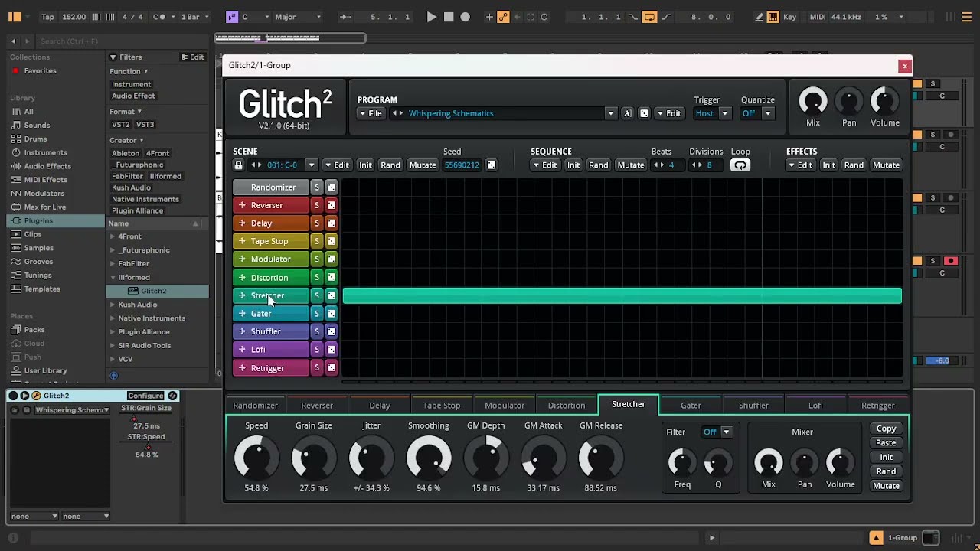Viewport: 980px width, 551px height.
Task: Stop playback in Ableton's transport
Action: coord(449,17)
